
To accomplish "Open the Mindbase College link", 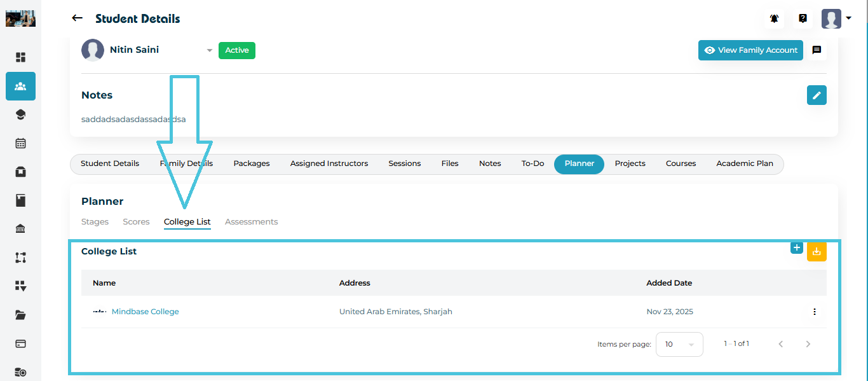I will [145, 312].
